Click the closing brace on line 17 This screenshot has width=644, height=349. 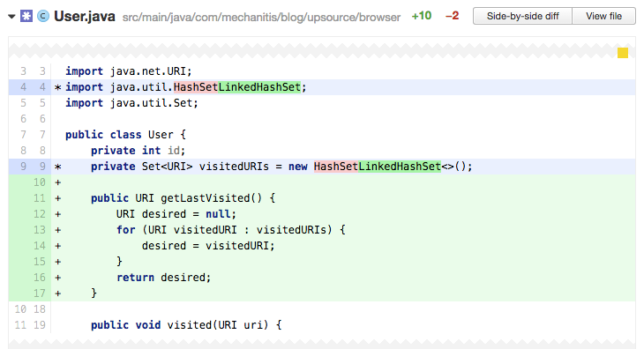(x=94, y=293)
